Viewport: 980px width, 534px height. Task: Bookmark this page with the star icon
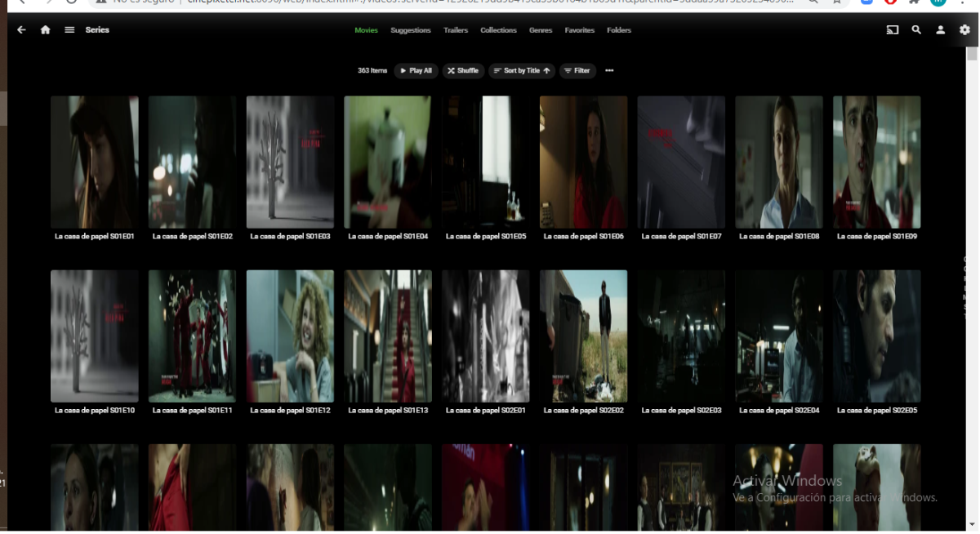[837, 2]
